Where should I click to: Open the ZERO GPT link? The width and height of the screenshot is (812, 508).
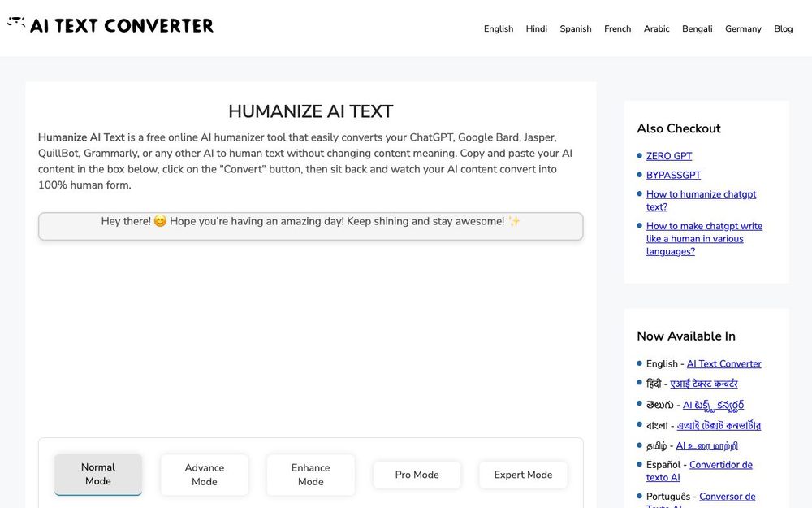pyautogui.click(x=669, y=155)
